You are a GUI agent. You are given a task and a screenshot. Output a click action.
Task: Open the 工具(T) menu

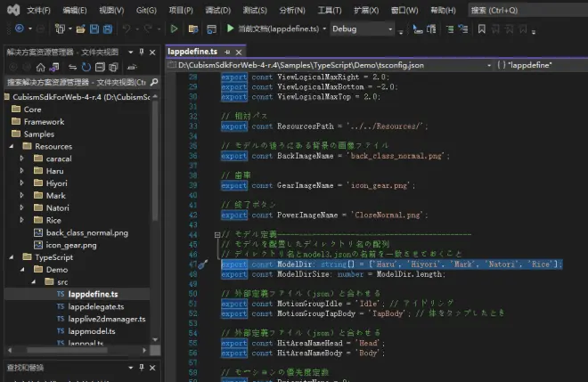(330, 10)
